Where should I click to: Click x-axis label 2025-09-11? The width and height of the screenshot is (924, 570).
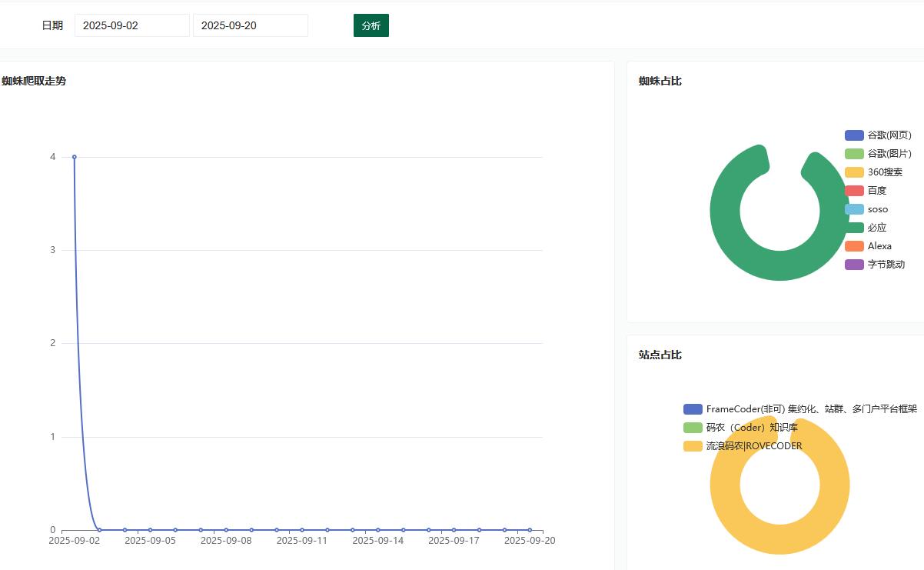tap(302, 541)
